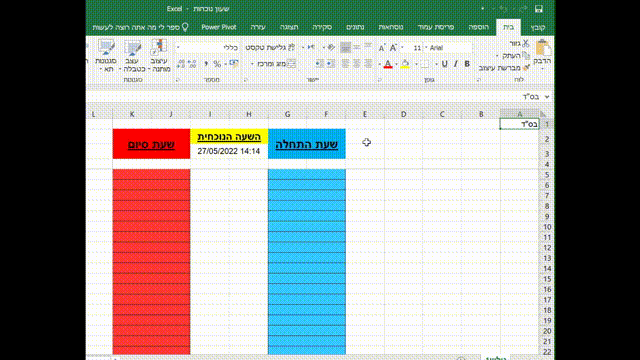The width and height of the screenshot is (640, 360).
Task: Open the font size 11 dropdown
Action: [x=402, y=48]
